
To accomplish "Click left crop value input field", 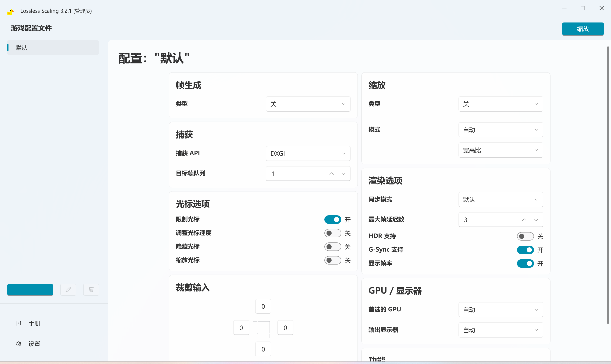I will coord(241,328).
